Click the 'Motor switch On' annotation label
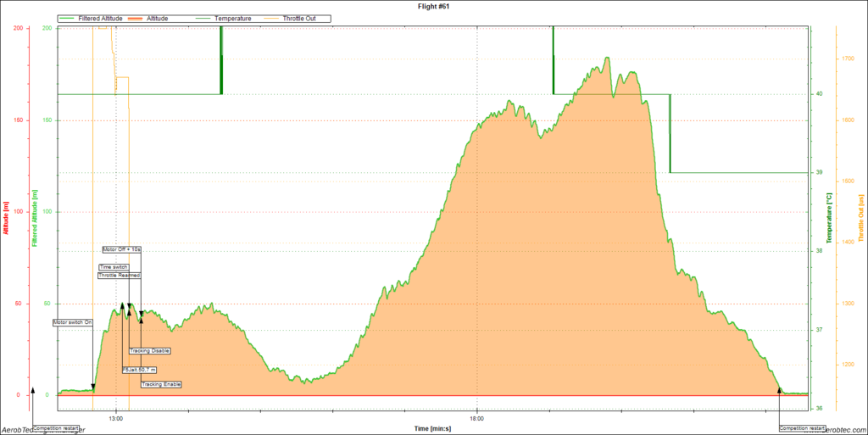Image resolution: width=868 pixels, height=435 pixels. click(72, 322)
